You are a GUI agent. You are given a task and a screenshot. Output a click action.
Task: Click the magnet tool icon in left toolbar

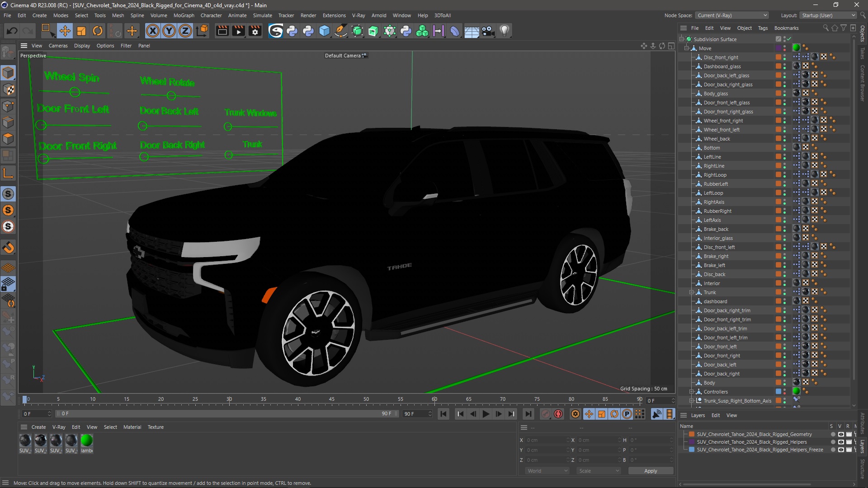[x=8, y=247]
